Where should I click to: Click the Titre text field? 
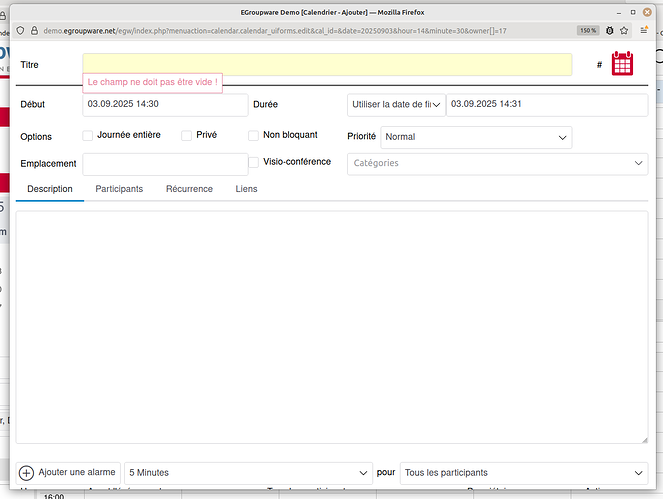tap(327, 65)
